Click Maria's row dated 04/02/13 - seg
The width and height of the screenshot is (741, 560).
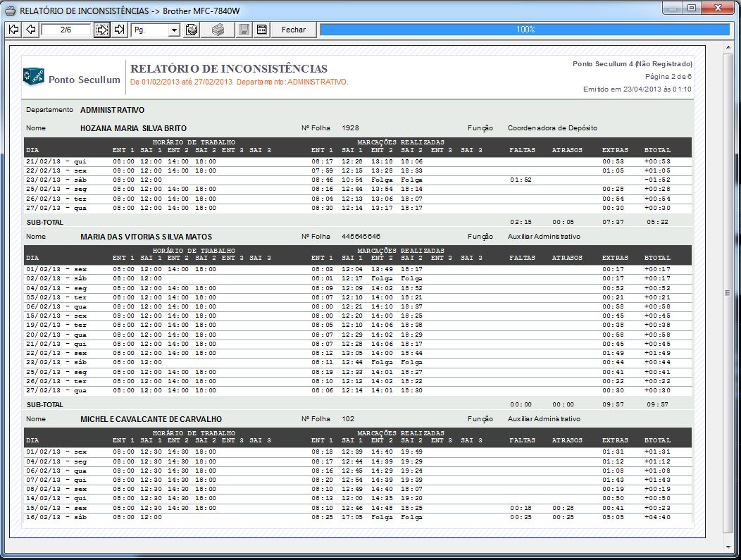[358, 288]
